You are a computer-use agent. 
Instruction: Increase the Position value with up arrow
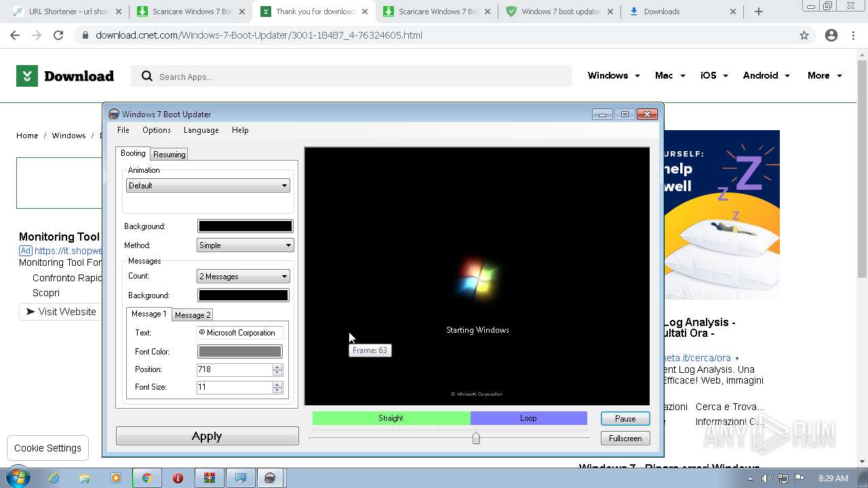pos(277,367)
